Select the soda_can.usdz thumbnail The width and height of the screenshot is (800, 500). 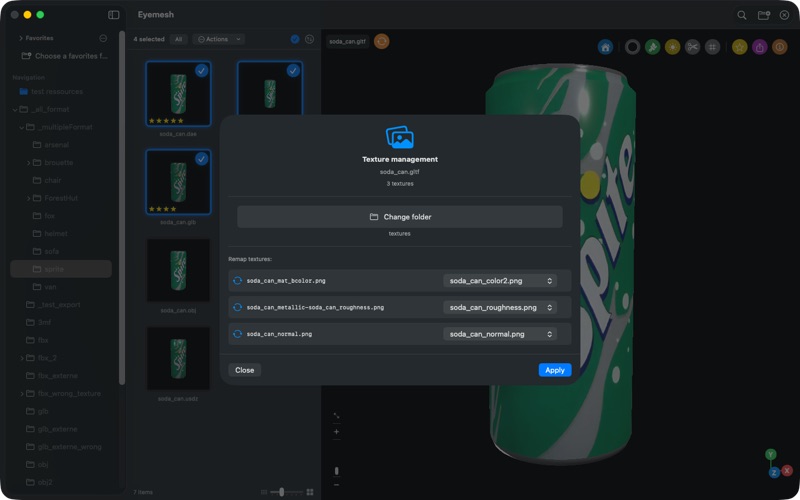coord(178,358)
